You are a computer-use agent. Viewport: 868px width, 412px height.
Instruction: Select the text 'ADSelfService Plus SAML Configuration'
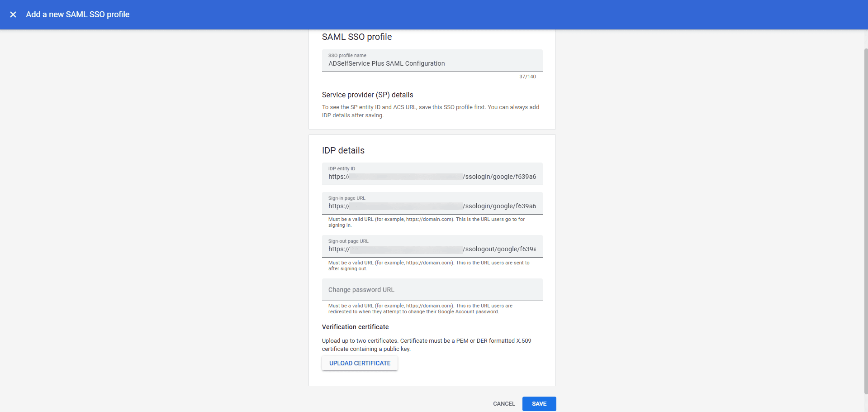(386, 63)
